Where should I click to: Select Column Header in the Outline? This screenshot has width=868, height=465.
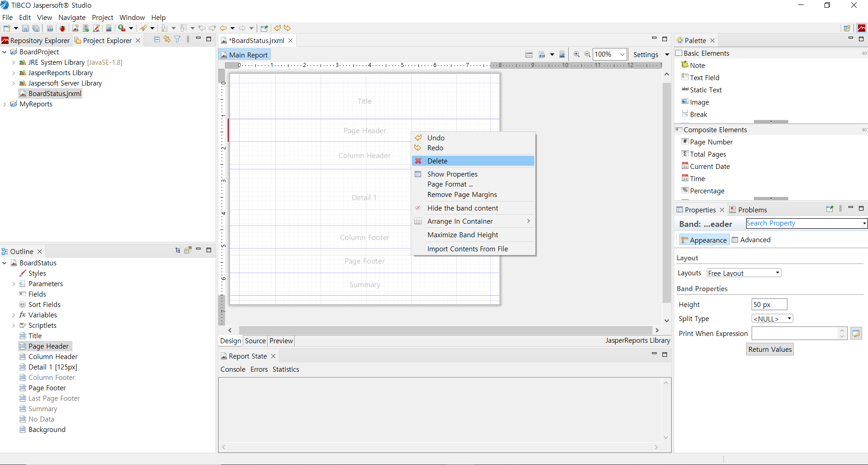pyautogui.click(x=48, y=357)
